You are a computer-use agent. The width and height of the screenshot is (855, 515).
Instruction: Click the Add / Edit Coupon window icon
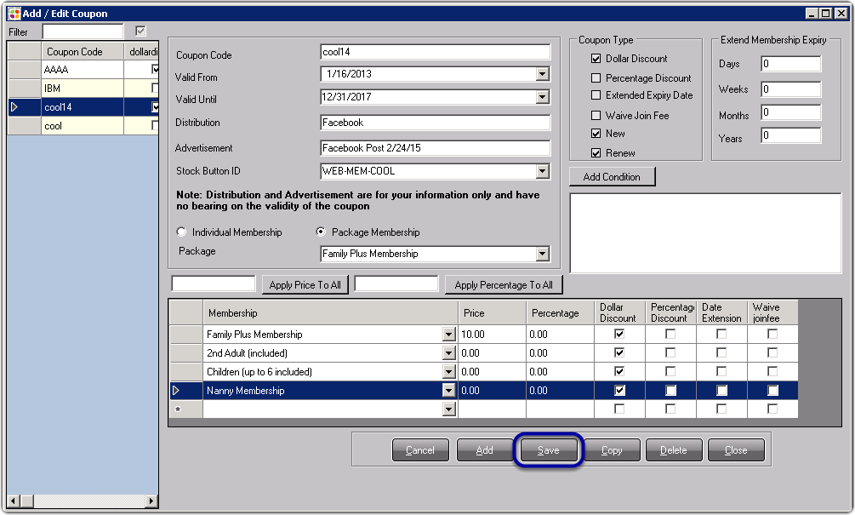click(14, 13)
